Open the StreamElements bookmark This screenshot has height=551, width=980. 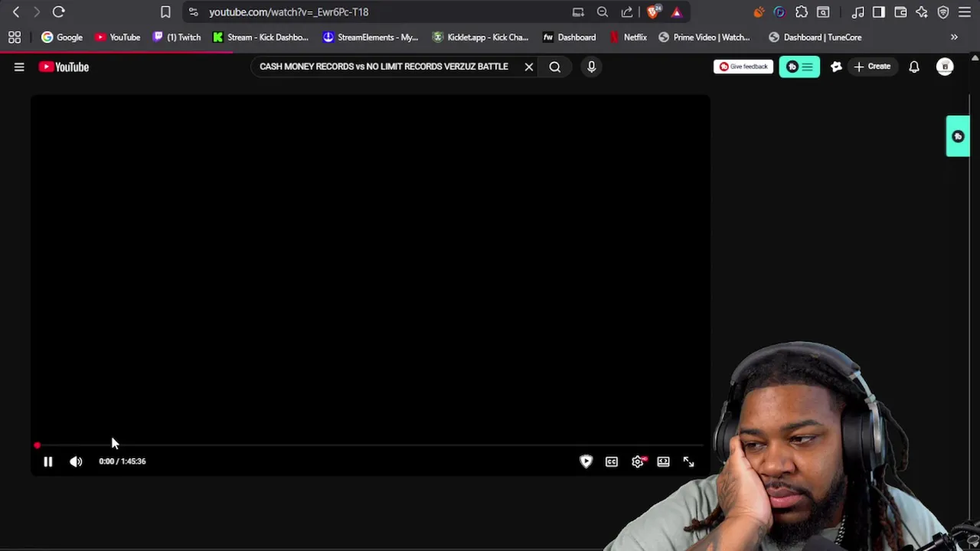pos(371,37)
